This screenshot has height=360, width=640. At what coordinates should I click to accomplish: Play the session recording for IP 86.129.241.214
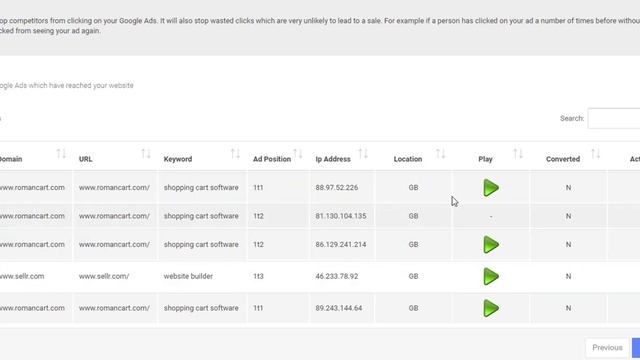[491, 244]
